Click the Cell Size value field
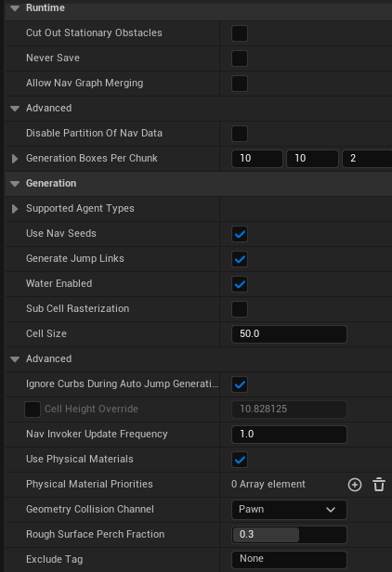This screenshot has width=392, height=572. (x=289, y=334)
